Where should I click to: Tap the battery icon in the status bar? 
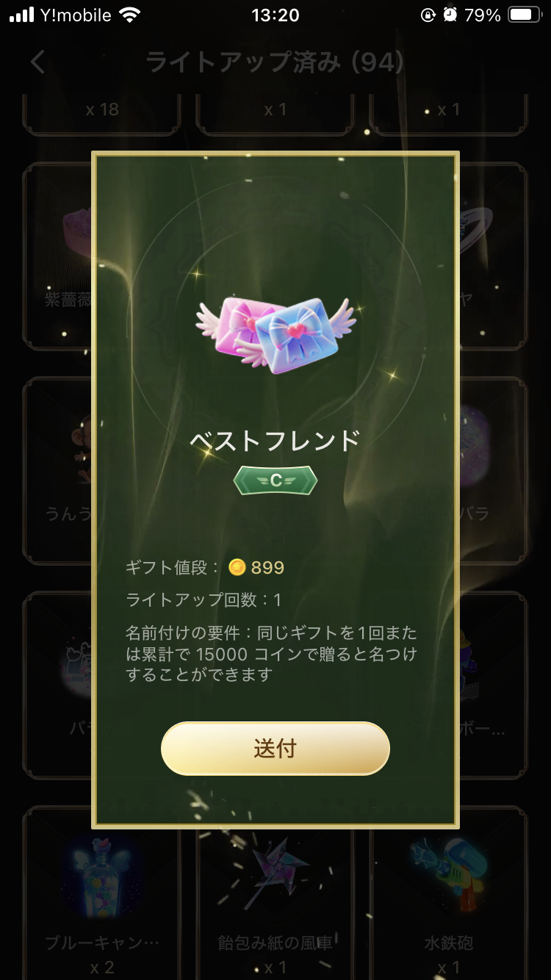point(525,15)
